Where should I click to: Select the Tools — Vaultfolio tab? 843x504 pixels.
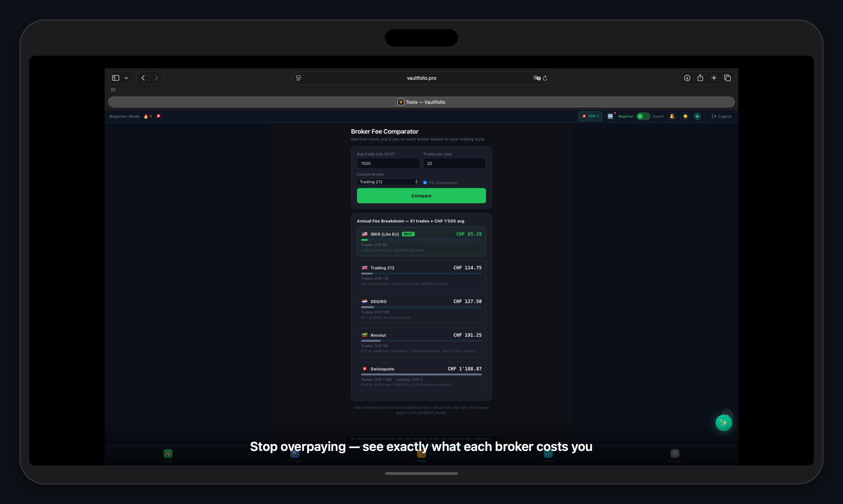(421, 102)
